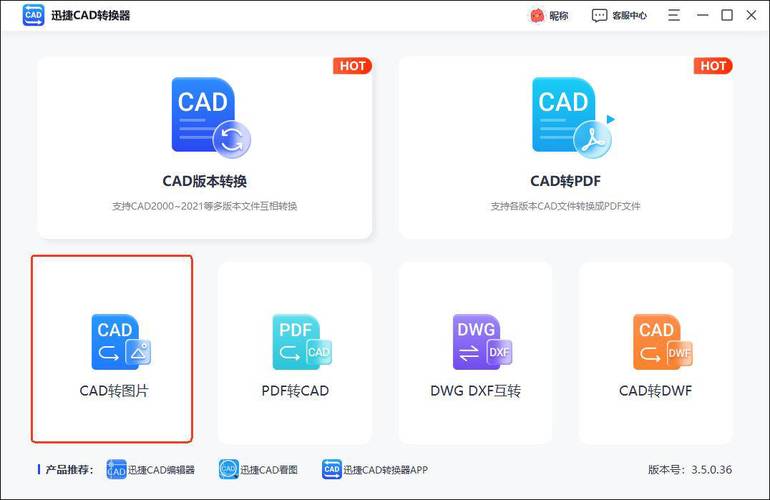Select the CAD转图片 icon
Image resolution: width=770 pixels, height=500 pixels.
[x=121, y=342]
